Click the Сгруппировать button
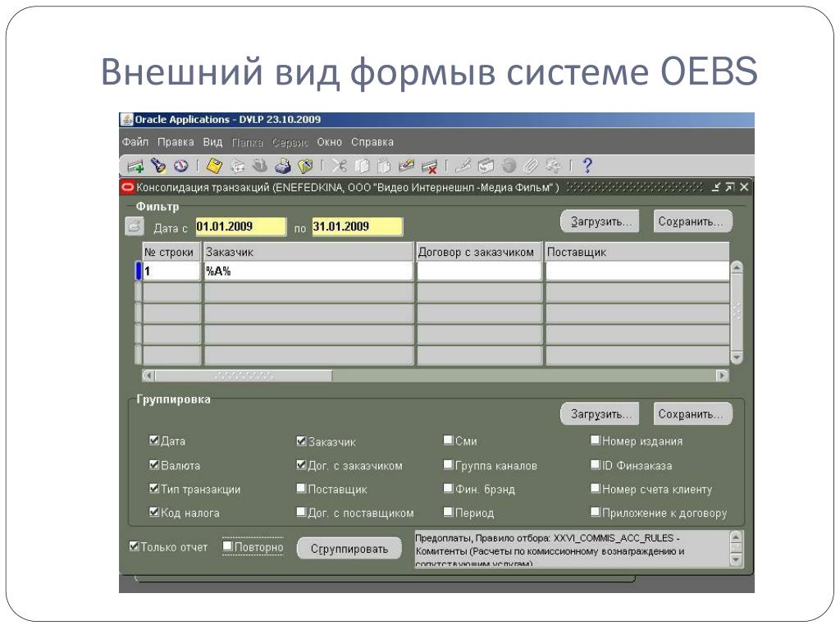840x630 pixels. (x=349, y=549)
